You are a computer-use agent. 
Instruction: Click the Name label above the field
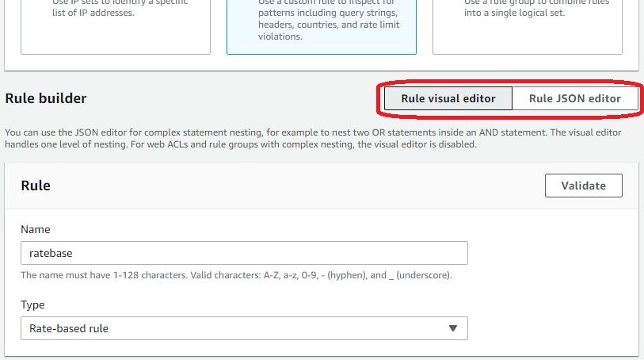coord(35,229)
